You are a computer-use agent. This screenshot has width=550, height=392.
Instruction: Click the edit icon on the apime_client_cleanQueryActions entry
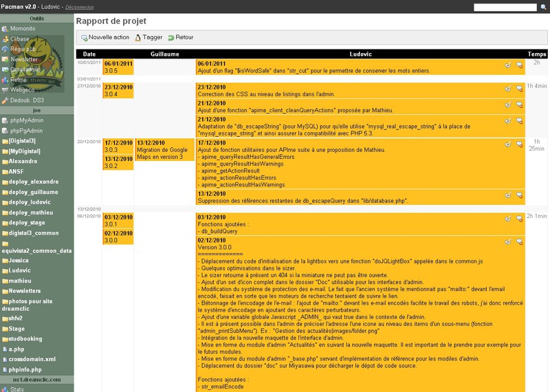[x=508, y=105]
